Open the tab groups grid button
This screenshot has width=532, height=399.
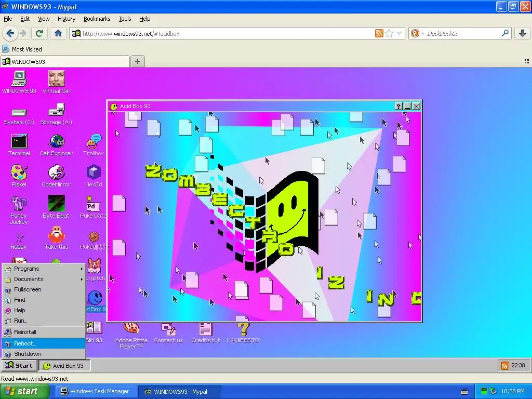[x=527, y=61]
